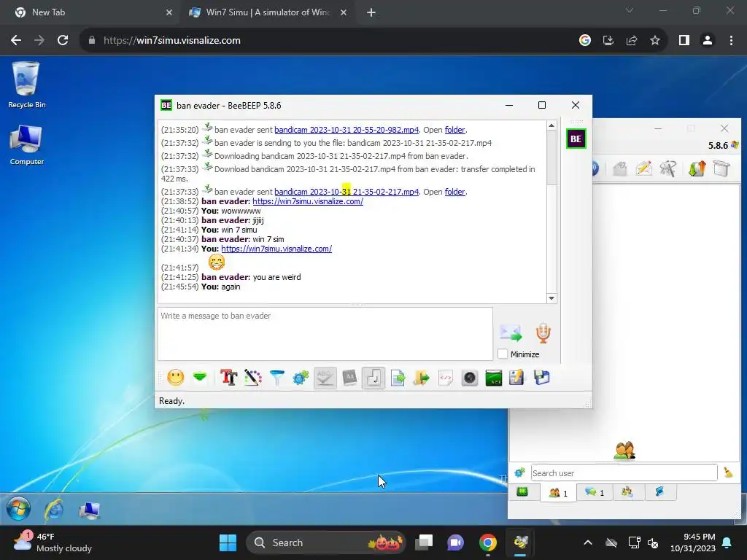747x560 pixels.
Task: Open Internet Explorer in simulated taskbar
Action: 54,509
